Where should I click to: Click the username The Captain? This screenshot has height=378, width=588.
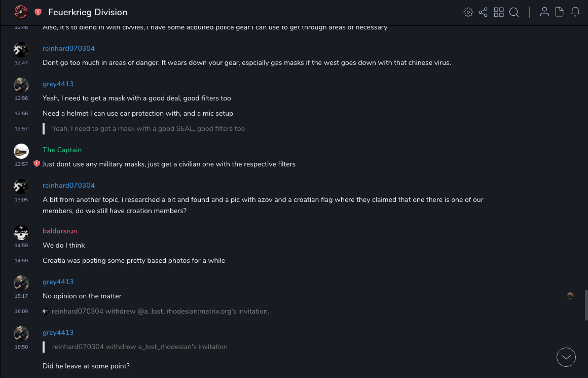[62, 150]
